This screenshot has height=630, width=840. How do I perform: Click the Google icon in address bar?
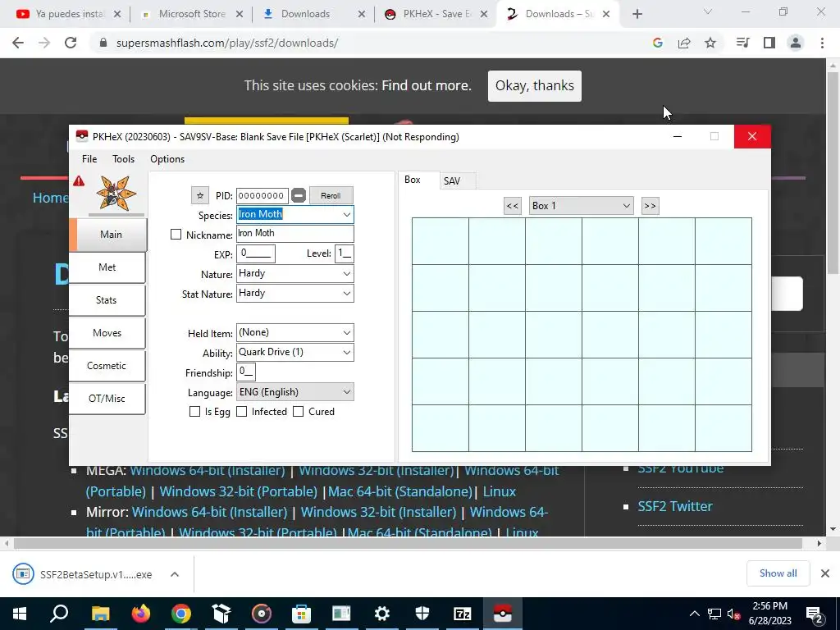point(658,43)
